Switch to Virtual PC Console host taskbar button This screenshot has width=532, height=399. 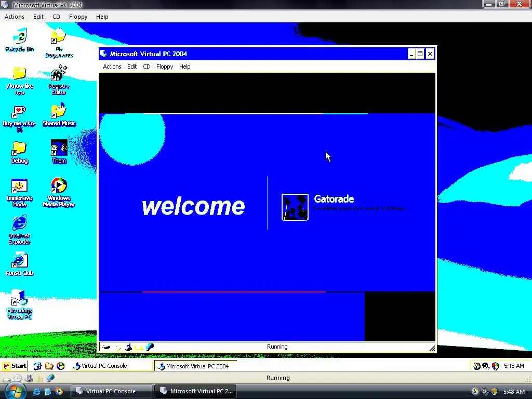coord(111,391)
